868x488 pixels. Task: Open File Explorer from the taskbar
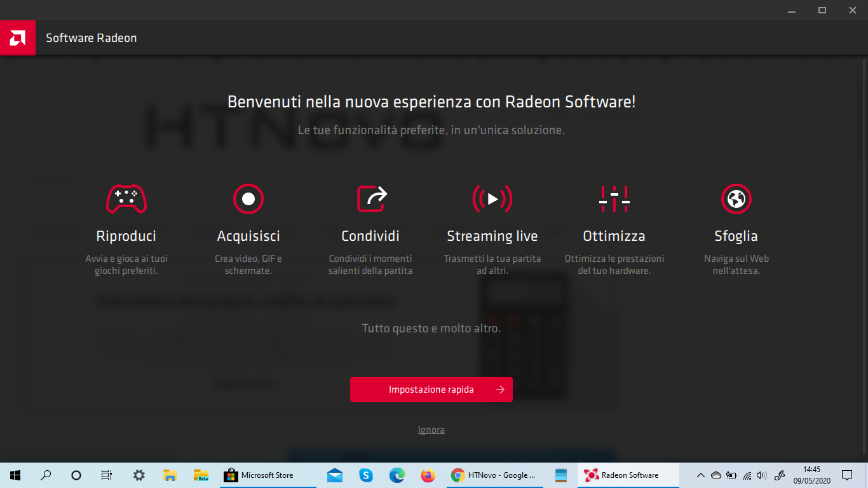pyautogui.click(x=170, y=475)
